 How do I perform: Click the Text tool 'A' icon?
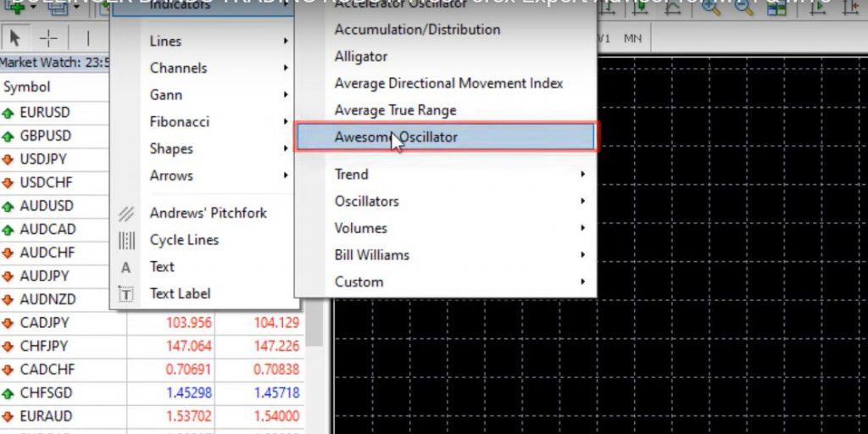(126, 268)
